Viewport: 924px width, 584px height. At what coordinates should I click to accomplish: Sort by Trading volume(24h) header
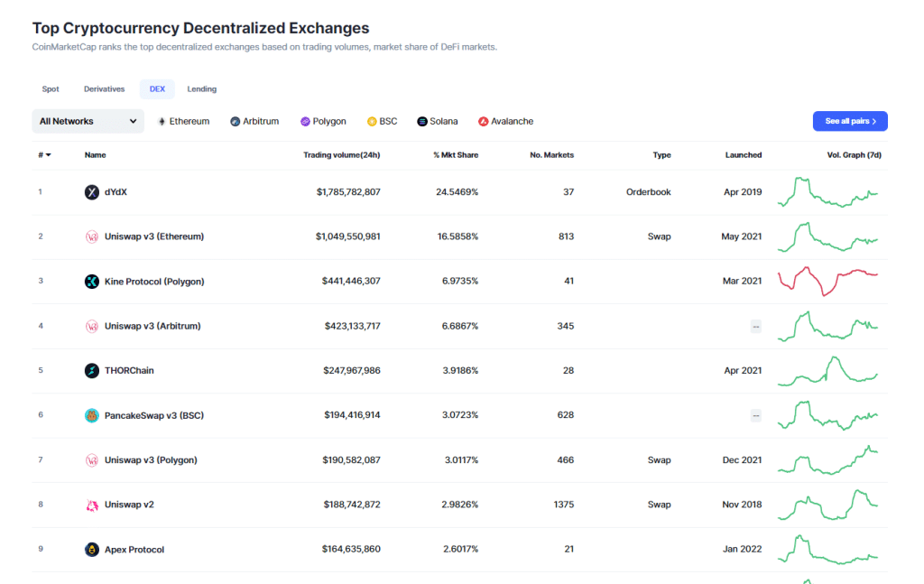pyautogui.click(x=342, y=155)
